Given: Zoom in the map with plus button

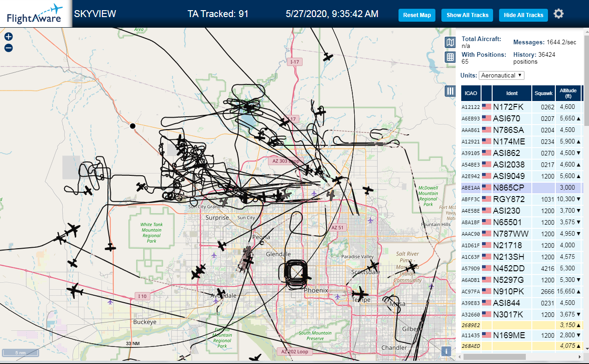Looking at the screenshot, I should click(x=8, y=37).
